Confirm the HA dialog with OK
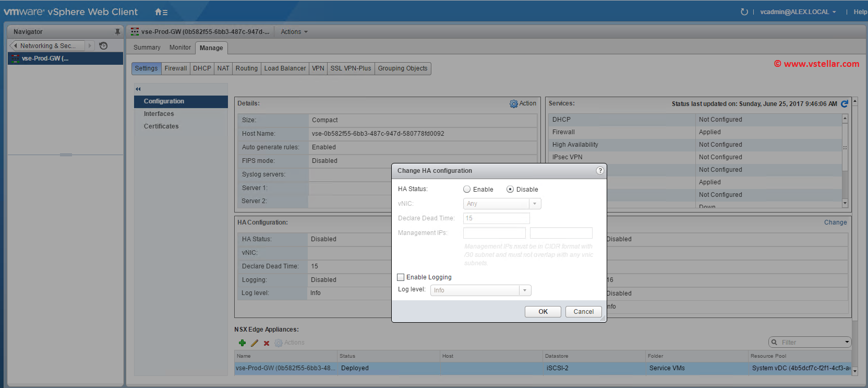 pos(542,312)
